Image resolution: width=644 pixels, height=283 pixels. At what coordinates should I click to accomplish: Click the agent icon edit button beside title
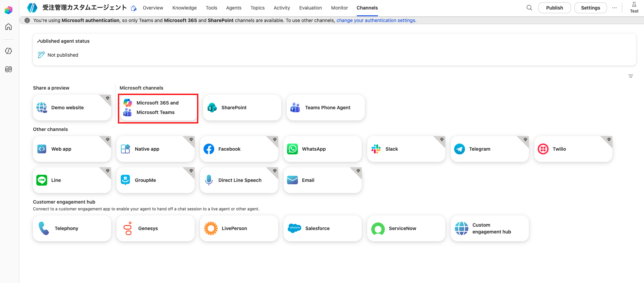tap(134, 8)
